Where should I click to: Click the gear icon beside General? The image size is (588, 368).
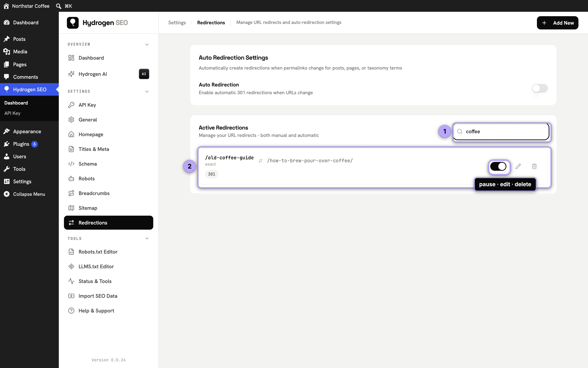[x=71, y=120]
